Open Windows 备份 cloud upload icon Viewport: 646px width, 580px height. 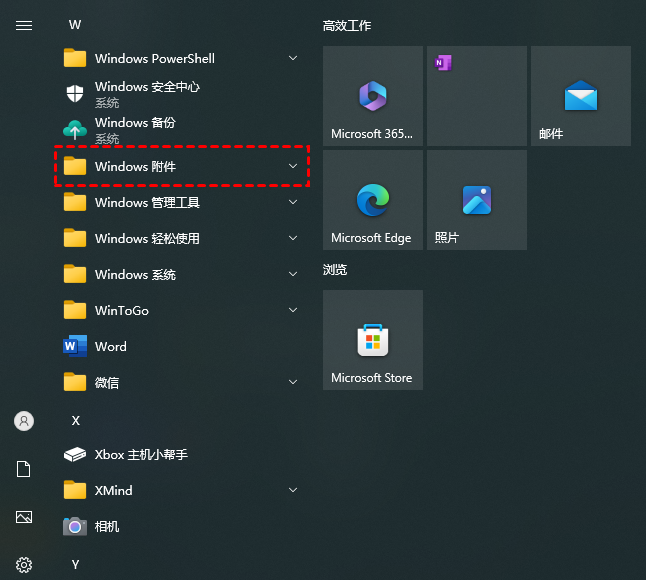[75, 130]
